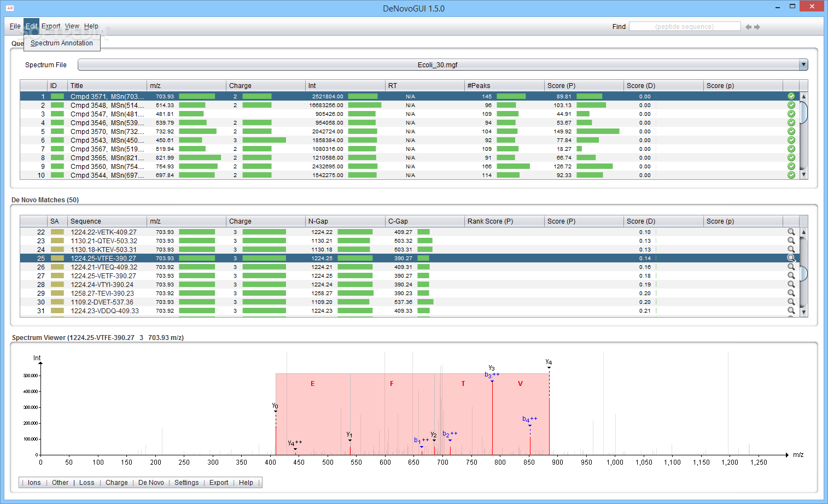Click magnifier icon for 1109.2-DVET-537.36 match
Screen dimensions: 828x504
791,302
